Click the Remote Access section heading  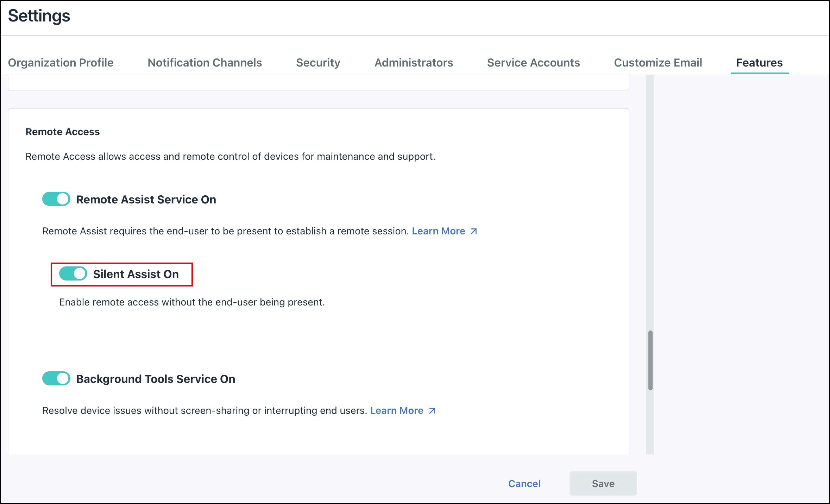[x=63, y=132]
